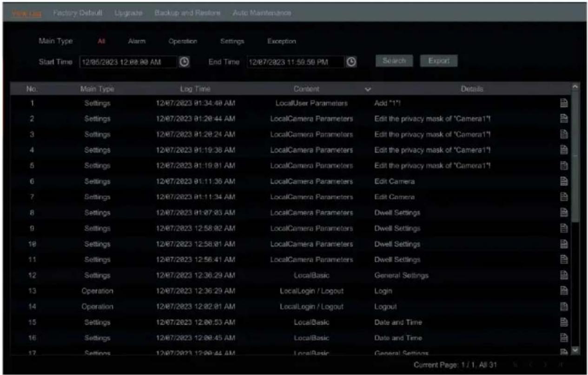Screen dimensions: 588x375
Task: Select 'Edit Camera' details in row 6
Action: click(394, 181)
